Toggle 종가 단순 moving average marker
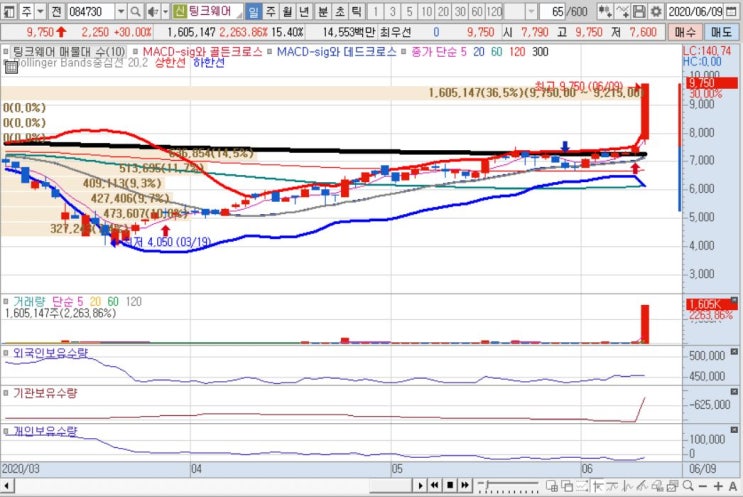 tap(404, 51)
